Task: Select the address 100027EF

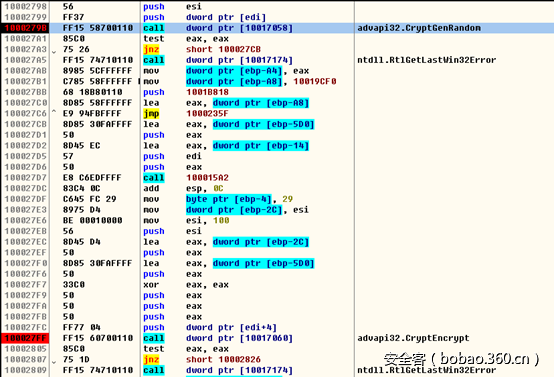Action: pos(25,253)
